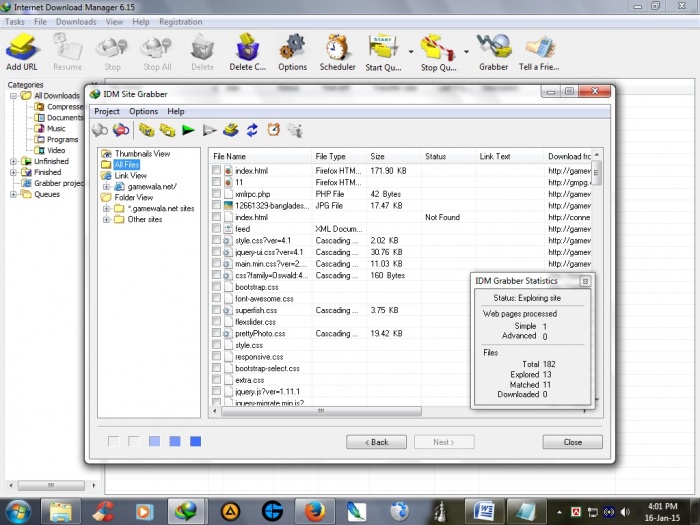The image size is (700, 525).
Task: Click the alarm clock icon in Site Grabber
Action: tap(273, 130)
